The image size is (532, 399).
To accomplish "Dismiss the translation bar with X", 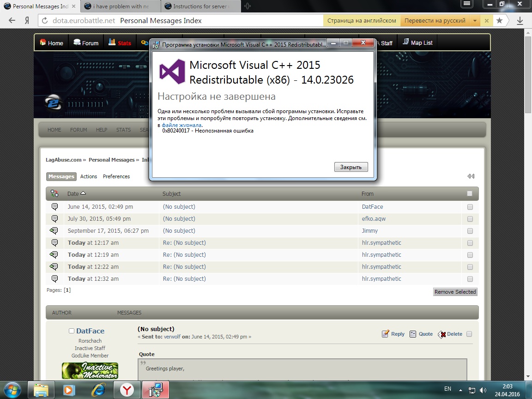I will pos(487,21).
